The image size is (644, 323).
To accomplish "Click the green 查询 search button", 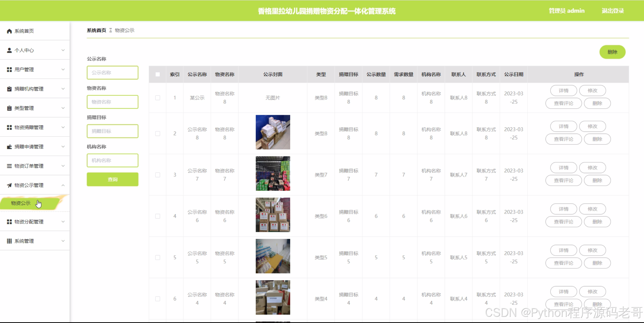I will (112, 179).
